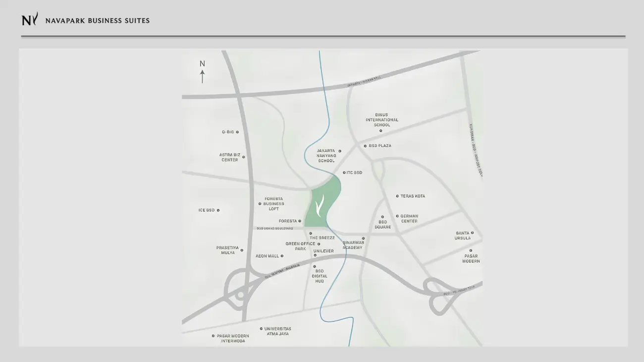Screen dimensions: 644x362
Task: Pick the marker dot beside Santa Ursula
Action: point(472,233)
